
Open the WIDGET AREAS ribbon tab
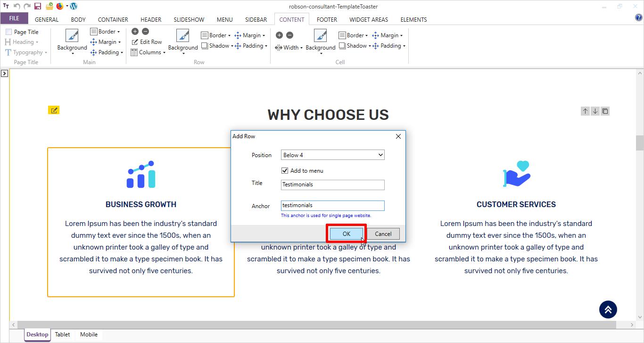tap(368, 19)
